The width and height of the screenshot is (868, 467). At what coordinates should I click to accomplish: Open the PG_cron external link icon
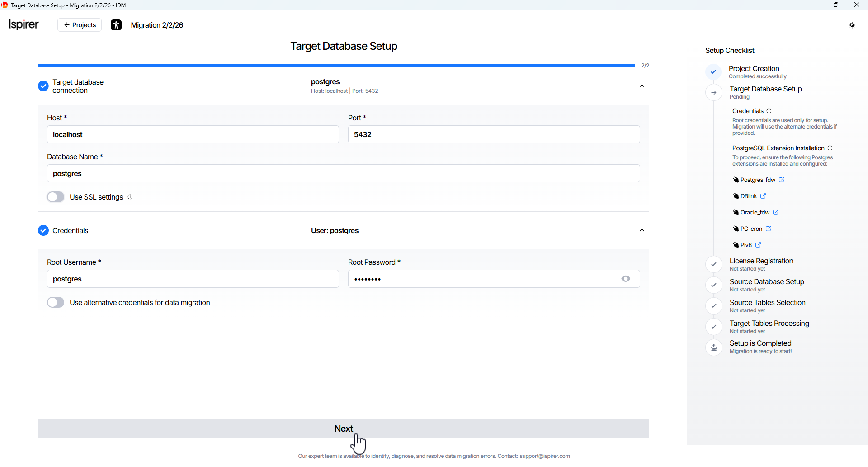[769, 229]
